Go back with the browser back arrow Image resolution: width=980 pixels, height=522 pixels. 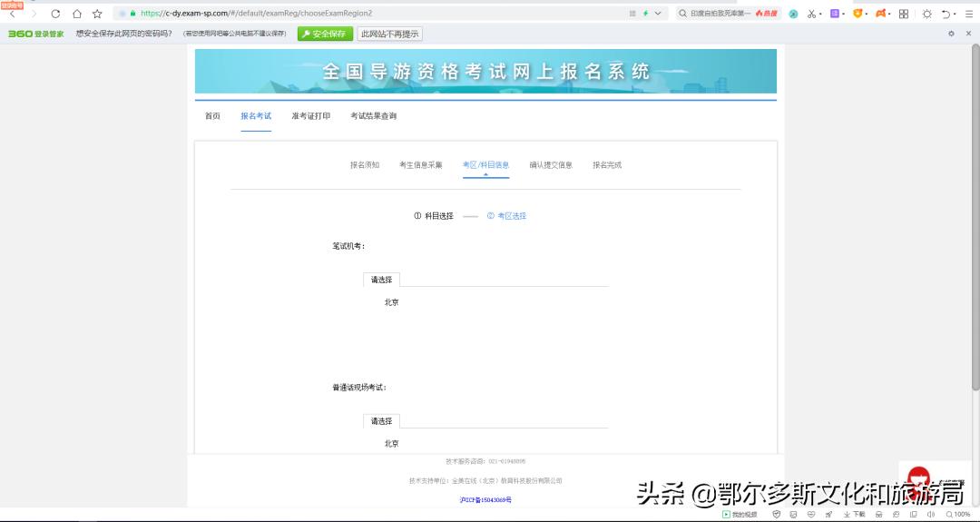click(x=13, y=14)
